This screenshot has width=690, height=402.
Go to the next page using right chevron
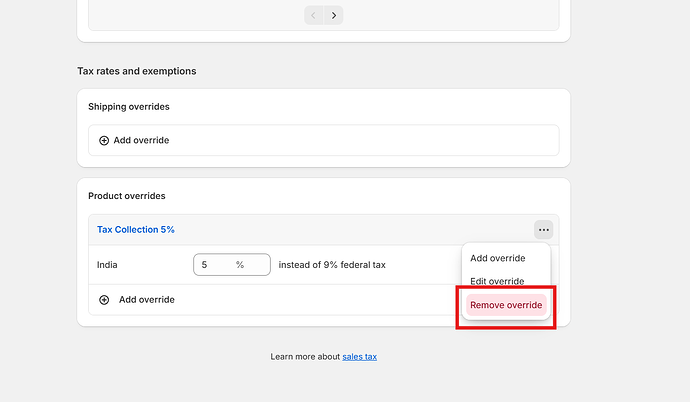tap(334, 15)
